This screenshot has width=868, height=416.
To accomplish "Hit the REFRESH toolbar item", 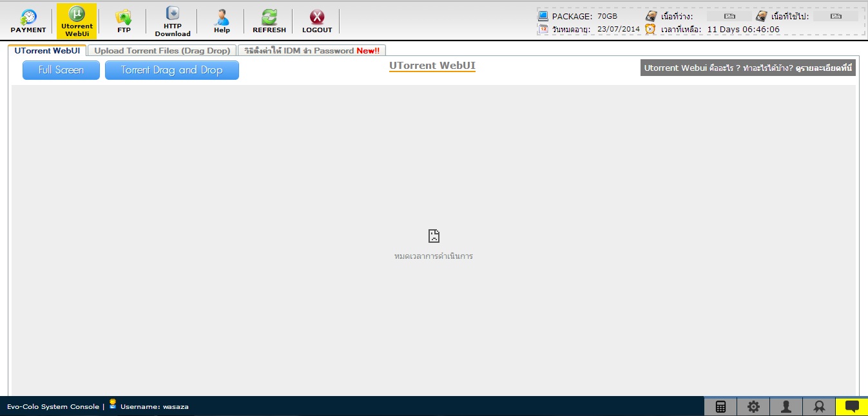I will (269, 21).
